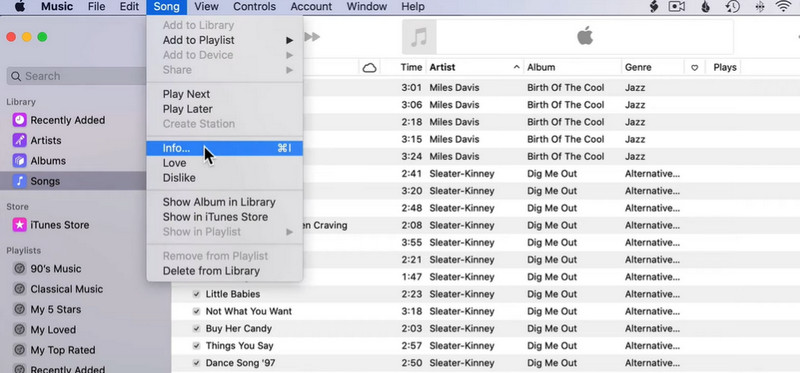The width and height of the screenshot is (800, 373).
Task: Open the View menu
Action: coord(207,7)
